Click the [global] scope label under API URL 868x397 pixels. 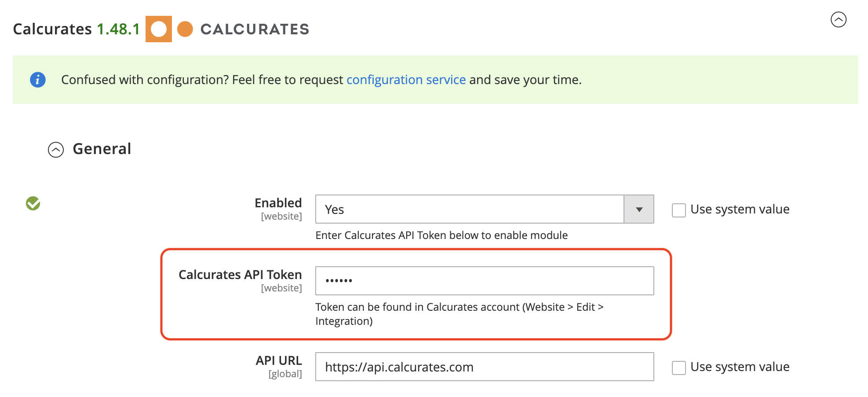(x=285, y=374)
